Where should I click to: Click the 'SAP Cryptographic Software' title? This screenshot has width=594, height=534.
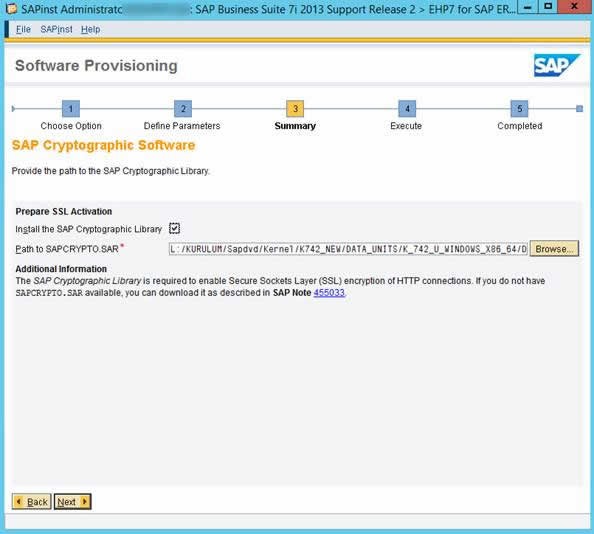click(103, 145)
